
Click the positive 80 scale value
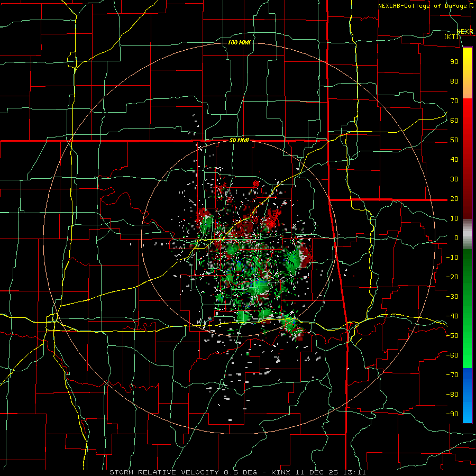coord(454,81)
